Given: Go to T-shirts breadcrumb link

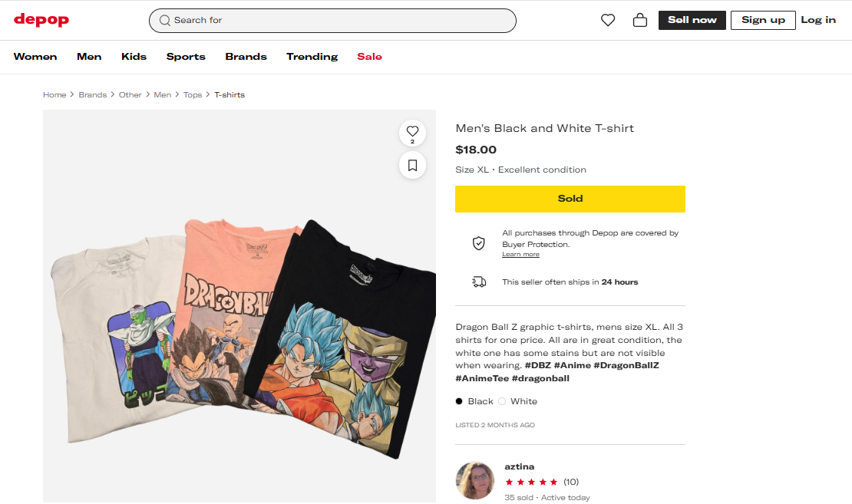Looking at the screenshot, I should pyautogui.click(x=230, y=95).
